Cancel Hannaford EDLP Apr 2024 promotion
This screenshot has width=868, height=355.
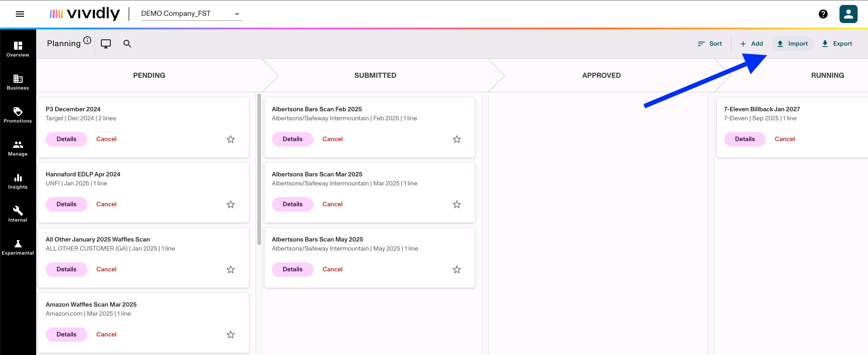point(106,204)
